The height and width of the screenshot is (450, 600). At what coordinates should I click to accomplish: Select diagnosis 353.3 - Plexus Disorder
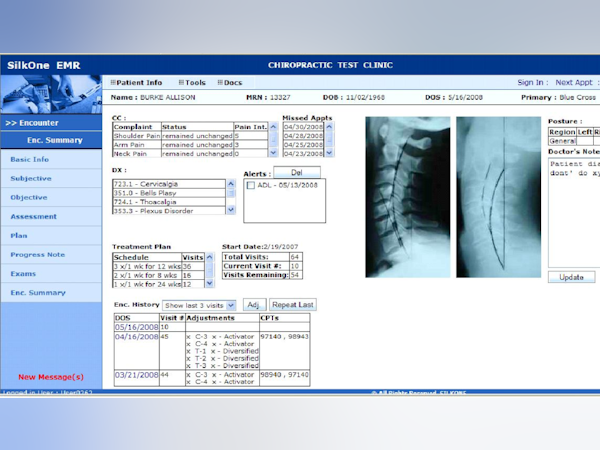pos(169,210)
